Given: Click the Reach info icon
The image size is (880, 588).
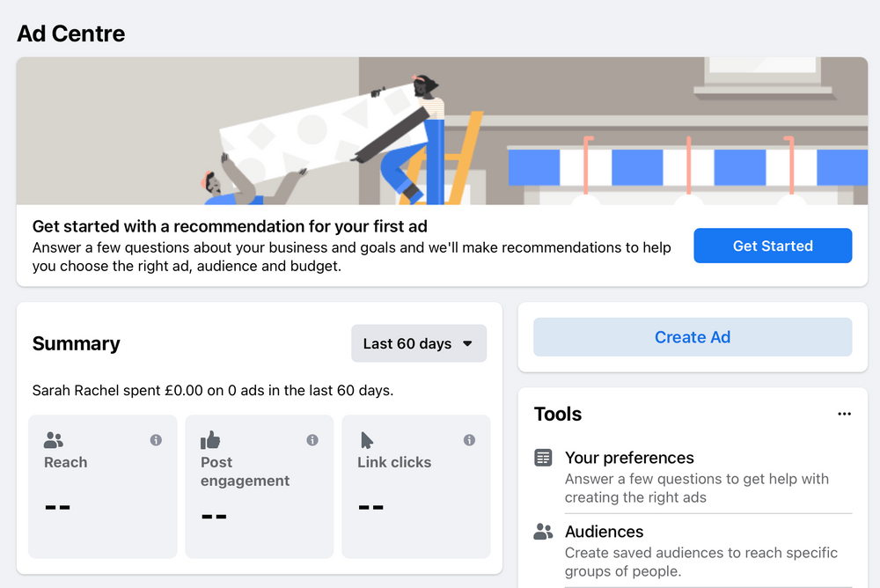Looking at the screenshot, I should click(157, 440).
